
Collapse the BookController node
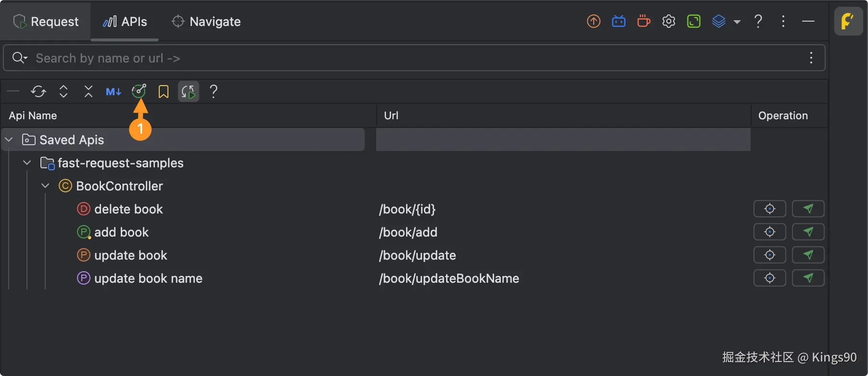click(46, 186)
